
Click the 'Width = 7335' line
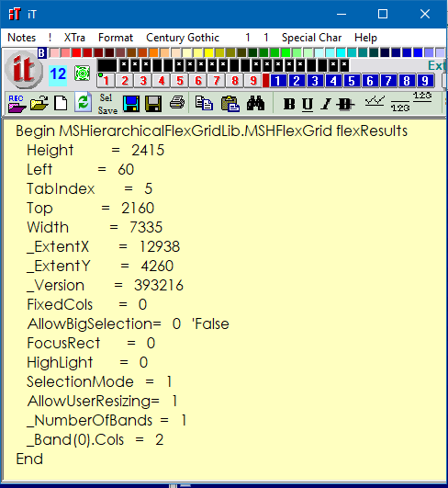coord(95,228)
